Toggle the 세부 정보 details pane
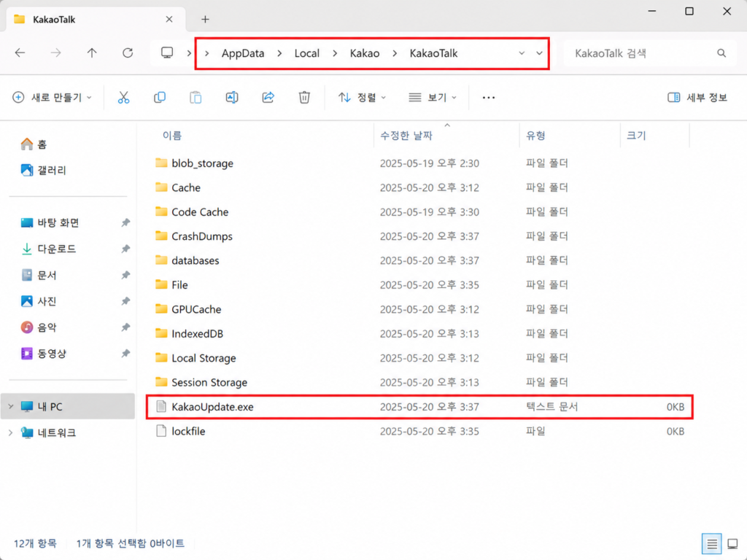Viewport: 747px width, 560px height. 697,98
